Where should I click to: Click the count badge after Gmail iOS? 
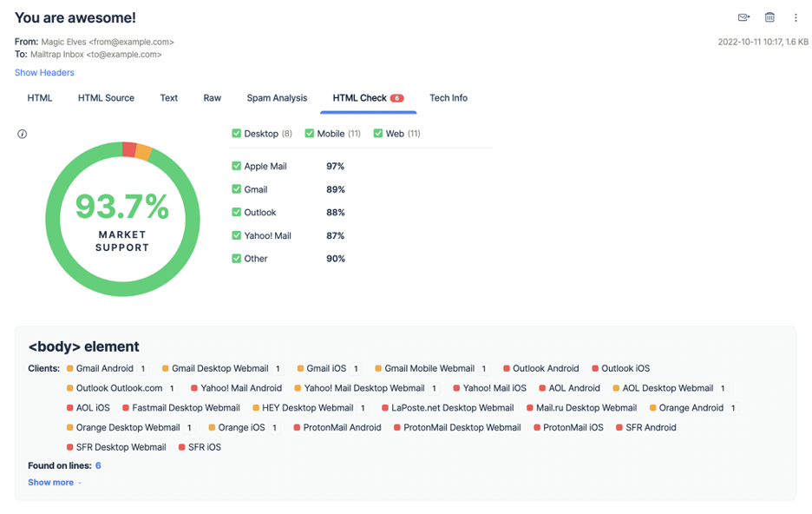[356, 369]
